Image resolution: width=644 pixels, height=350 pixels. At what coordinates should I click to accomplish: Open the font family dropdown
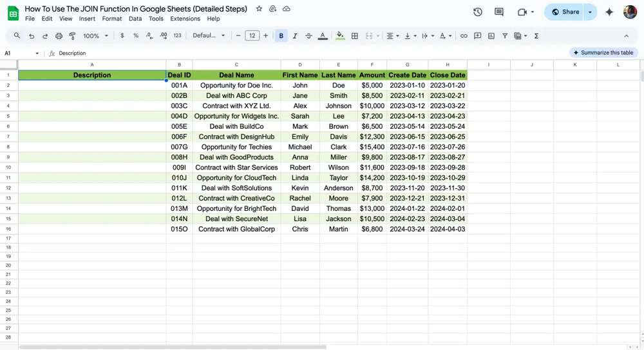tap(209, 36)
